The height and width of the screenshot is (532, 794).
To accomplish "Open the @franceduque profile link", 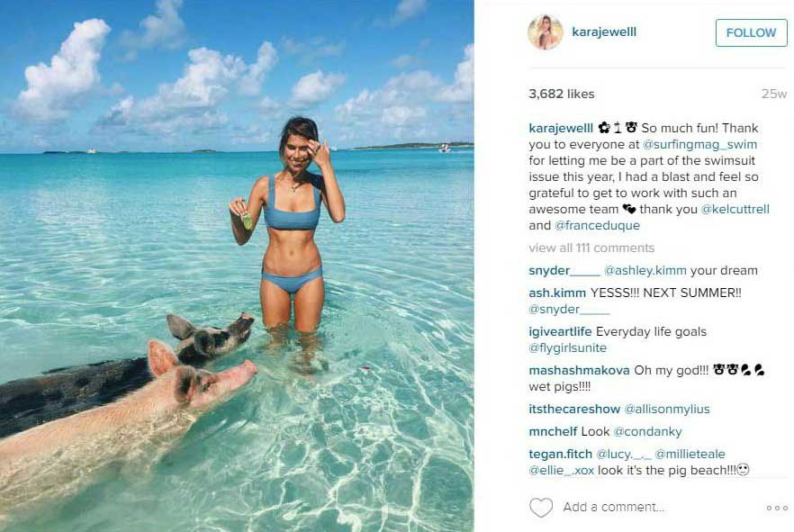I will (x=597, y=225).
